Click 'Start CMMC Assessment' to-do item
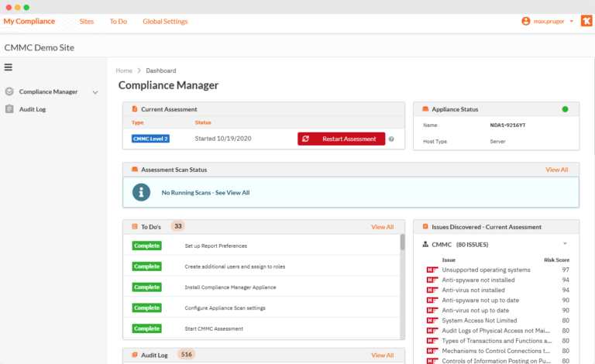The width and height of the screenshot is (595, 364). (214, 328)
